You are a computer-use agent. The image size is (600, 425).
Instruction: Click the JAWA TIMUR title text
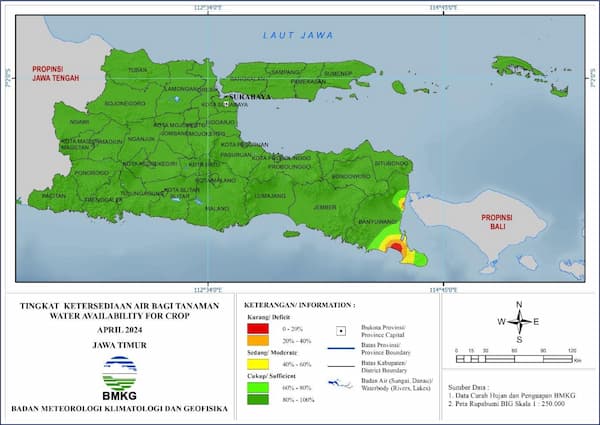tap(119, 345)
